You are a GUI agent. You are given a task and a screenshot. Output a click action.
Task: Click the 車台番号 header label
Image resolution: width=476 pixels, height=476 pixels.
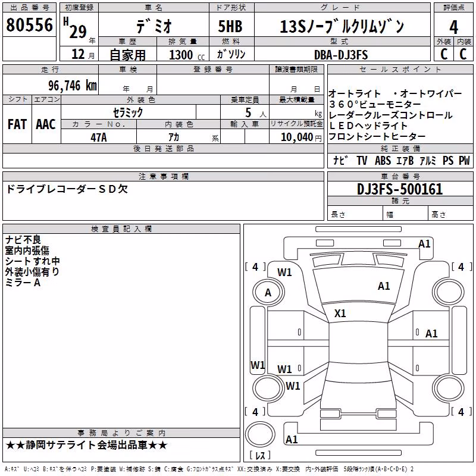pos(400,176)
